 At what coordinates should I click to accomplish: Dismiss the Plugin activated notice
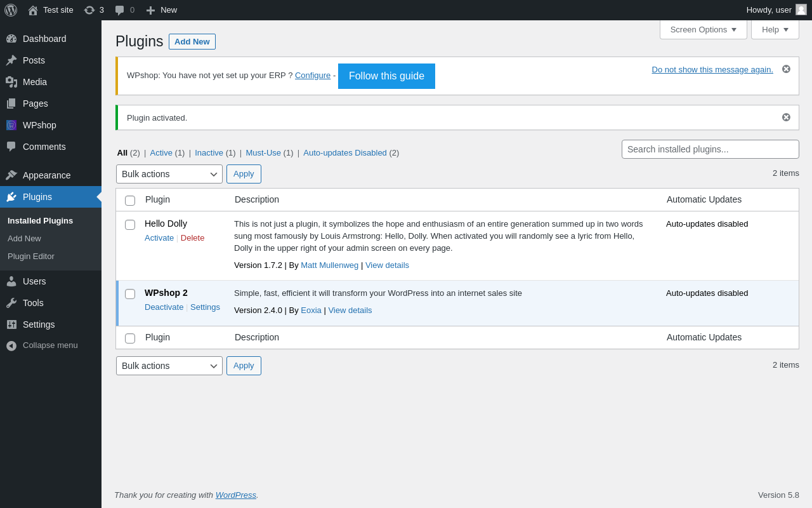[x=786, y=117]
